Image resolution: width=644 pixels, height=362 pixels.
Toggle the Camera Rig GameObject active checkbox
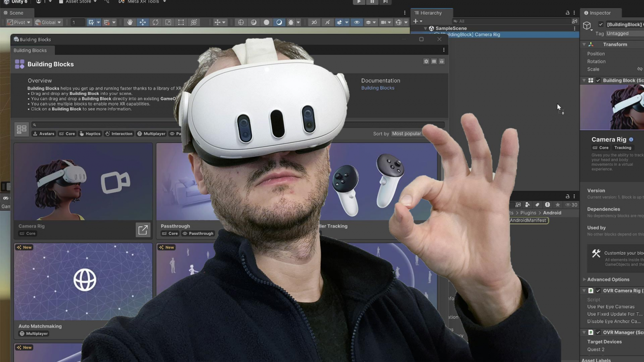click(x=601, y=25)
